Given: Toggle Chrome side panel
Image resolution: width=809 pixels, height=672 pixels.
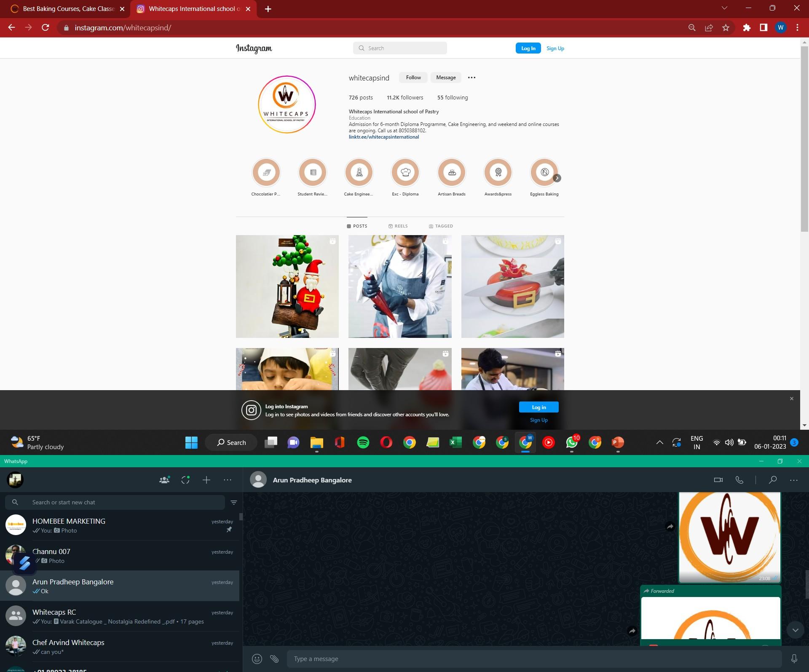Looking at the screenshot, I should tap(763, 28).
